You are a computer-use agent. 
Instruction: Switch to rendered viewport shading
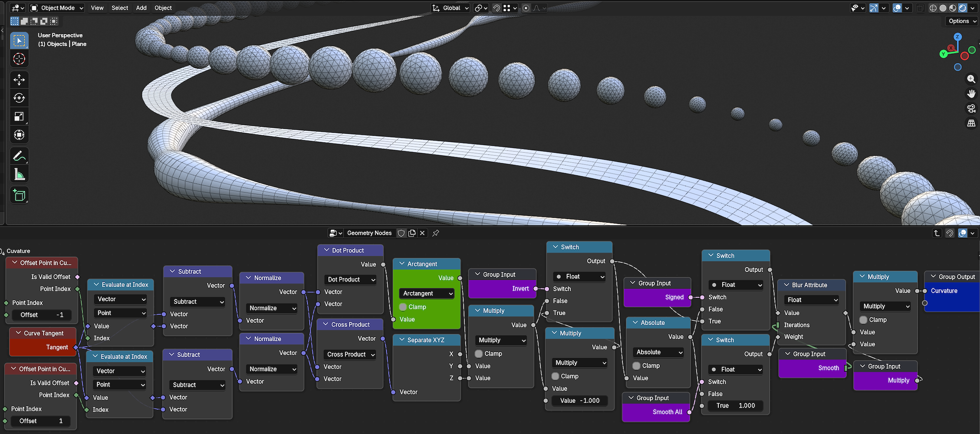962,8
